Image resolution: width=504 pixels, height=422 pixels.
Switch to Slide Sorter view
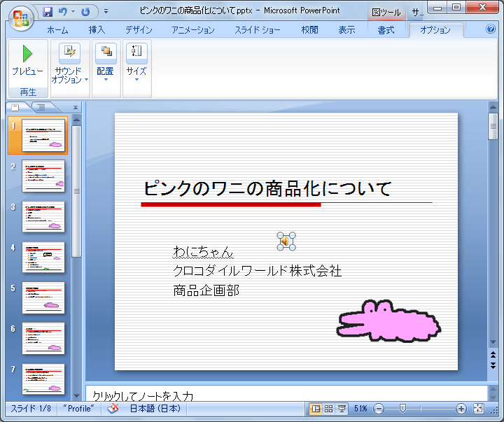click(x=329, y=409)
